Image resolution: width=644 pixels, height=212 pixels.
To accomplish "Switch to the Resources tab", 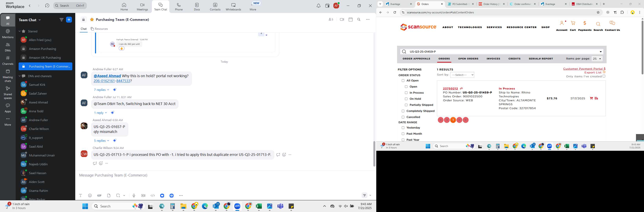I will [99, 29].
